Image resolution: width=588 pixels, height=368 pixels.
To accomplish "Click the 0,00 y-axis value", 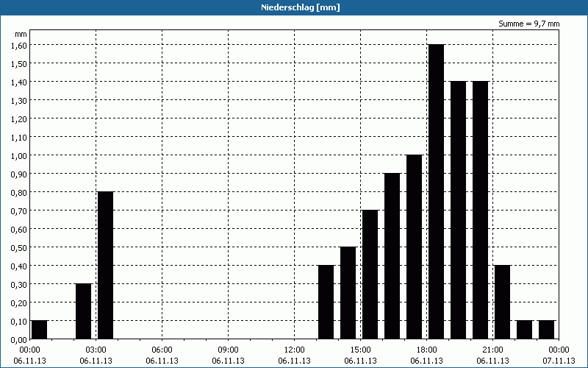I will (x=19, y=339).
